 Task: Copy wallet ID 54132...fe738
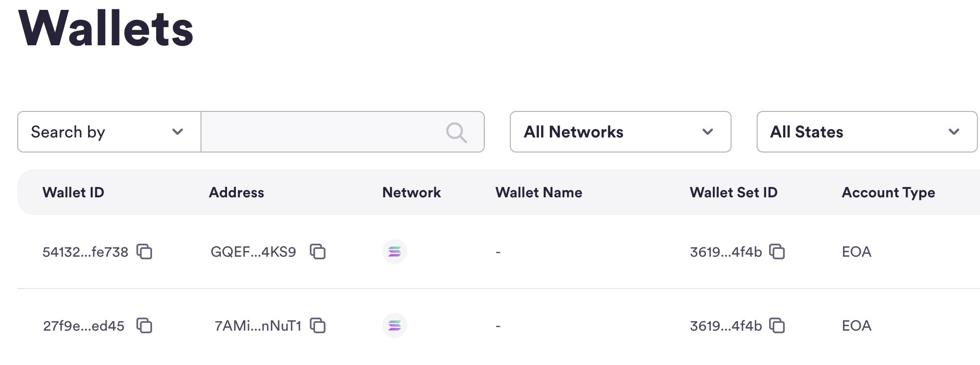[x=144, y=251]
